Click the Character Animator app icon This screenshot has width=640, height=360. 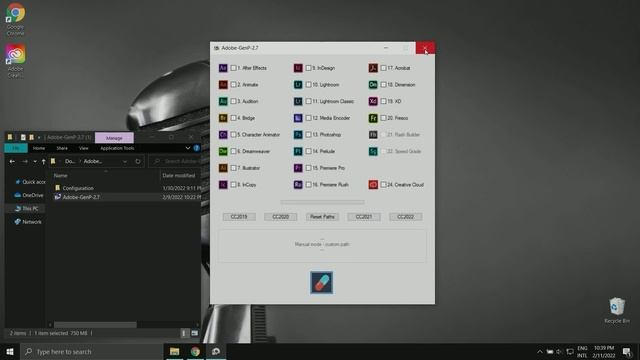coord(223,135)
